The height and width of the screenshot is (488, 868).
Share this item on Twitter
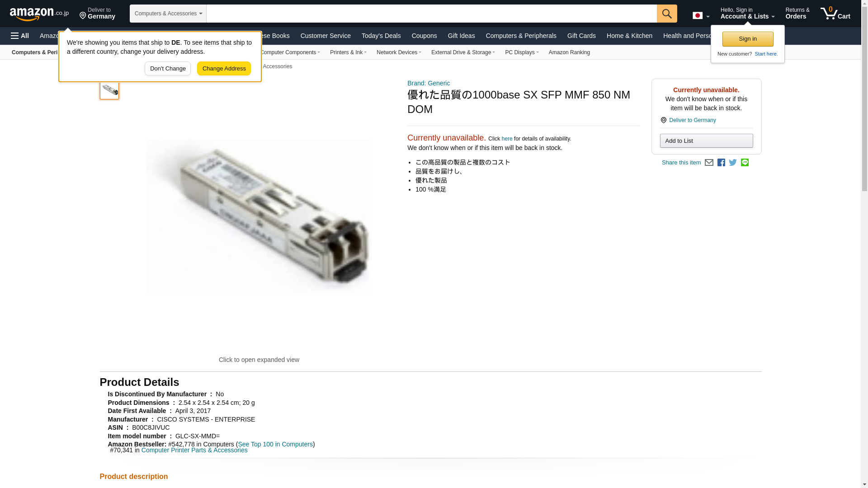(x=733, y=163)
